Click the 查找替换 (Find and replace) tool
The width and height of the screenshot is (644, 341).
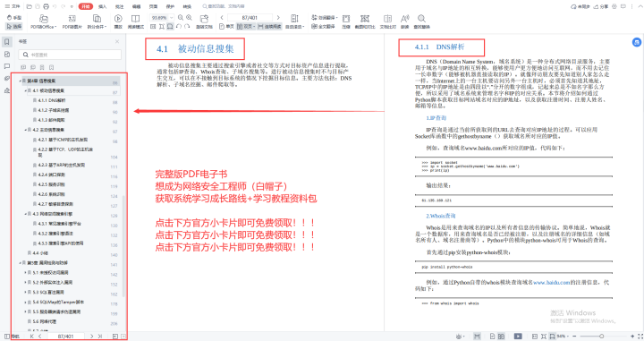[x=421, y=21]
